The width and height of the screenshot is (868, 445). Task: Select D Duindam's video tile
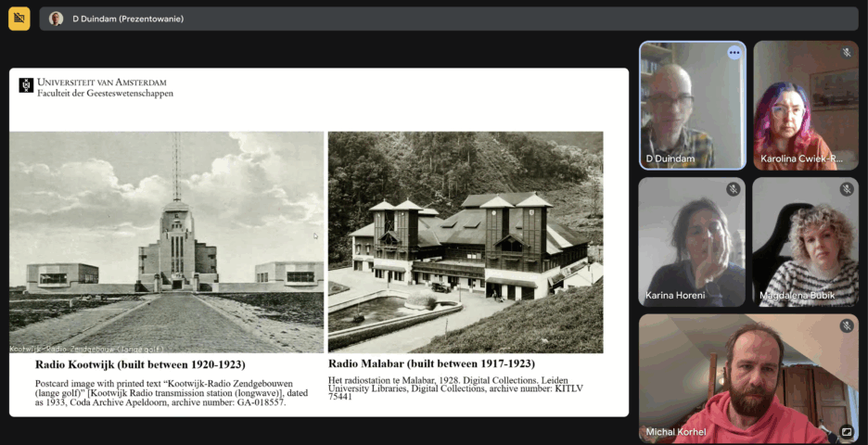pos(692,105)
